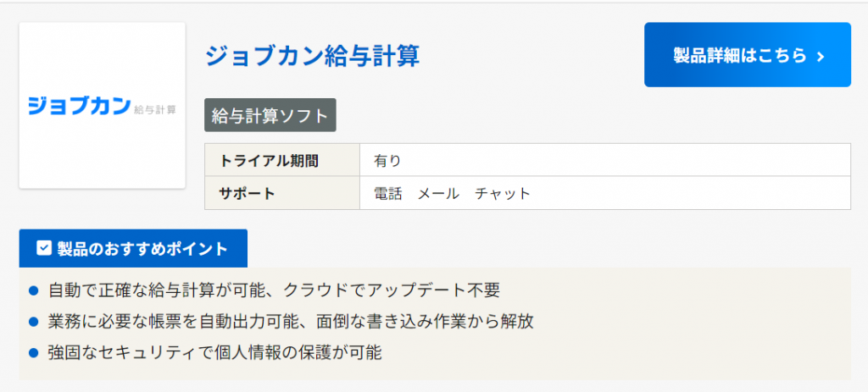Click the blue bullet before 強固なセキュリティ
Image resolution: width=868 pixels, height=392 pixels.
pyautogui.click(x=34, y=351)
